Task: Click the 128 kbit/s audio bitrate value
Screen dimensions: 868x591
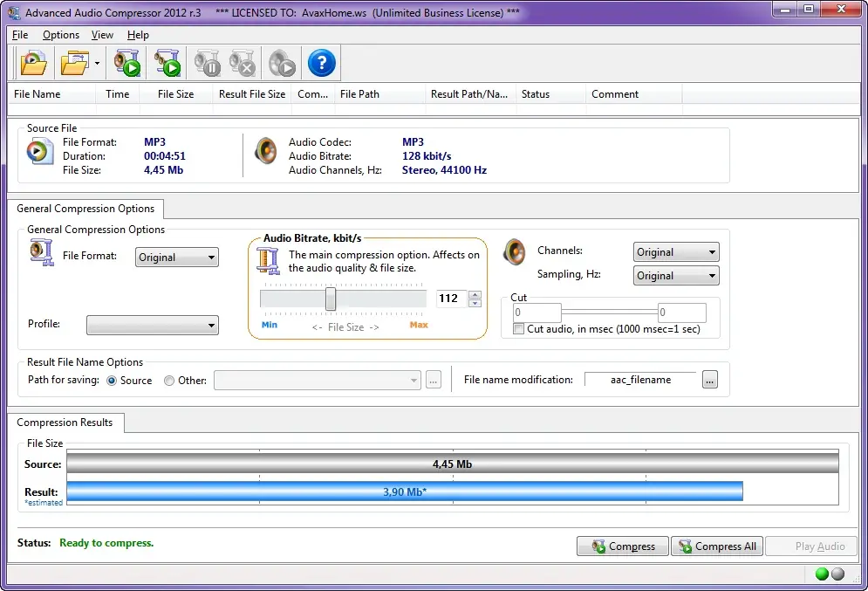Action: [x=427, y=156]
